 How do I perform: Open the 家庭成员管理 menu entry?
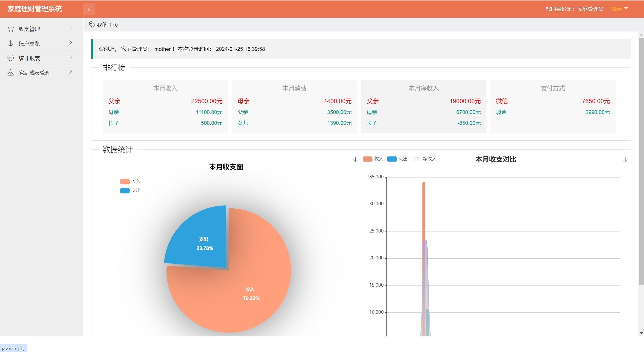tap(35, 73)
